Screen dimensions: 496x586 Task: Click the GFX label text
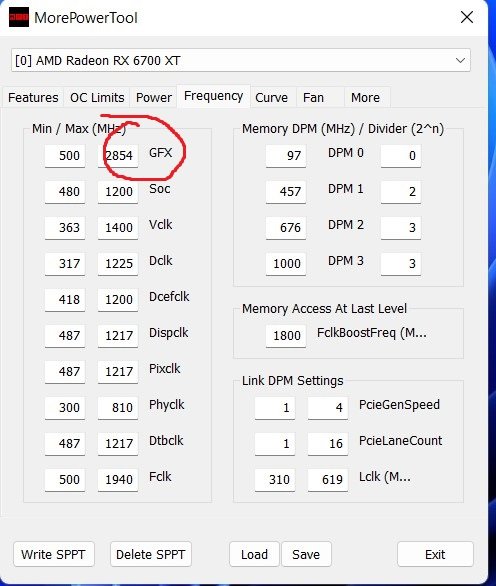[160, 153]
